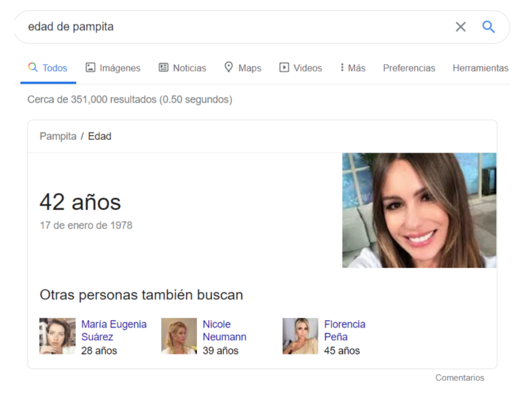
Task: Open the Noticias tab
Action: pyautogui.click(x=182, y=68)
